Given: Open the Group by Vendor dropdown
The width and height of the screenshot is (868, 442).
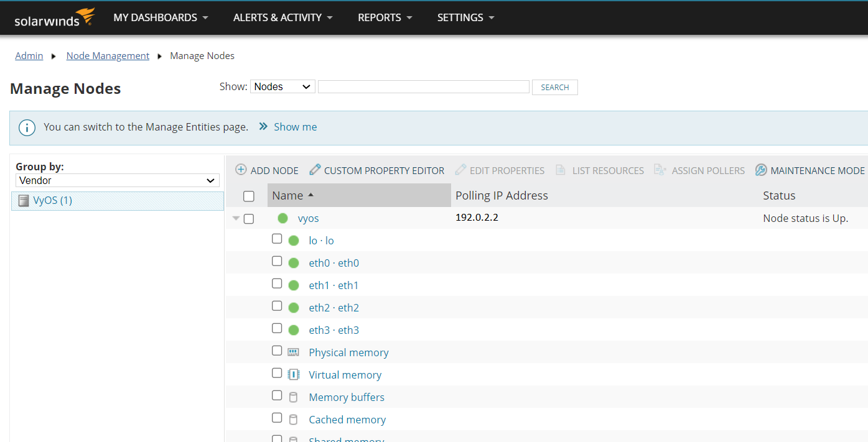Looking at the screenshot, I should [117, 180].
